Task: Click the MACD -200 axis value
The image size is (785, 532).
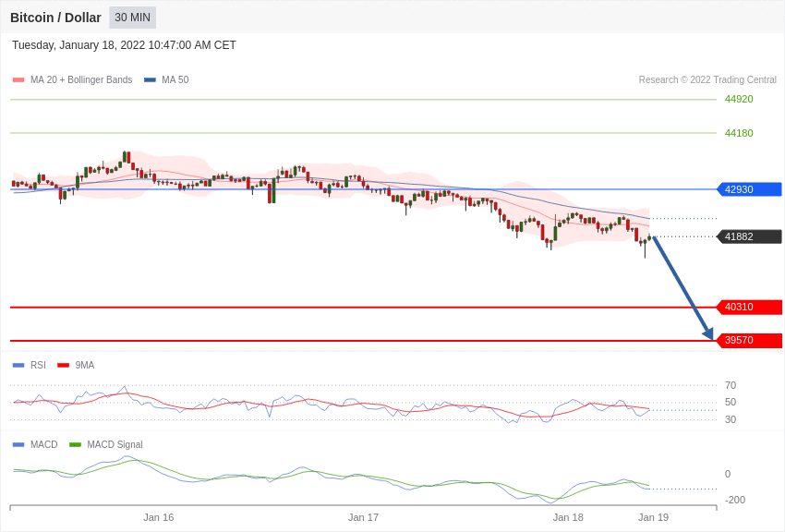Action: 734,500
